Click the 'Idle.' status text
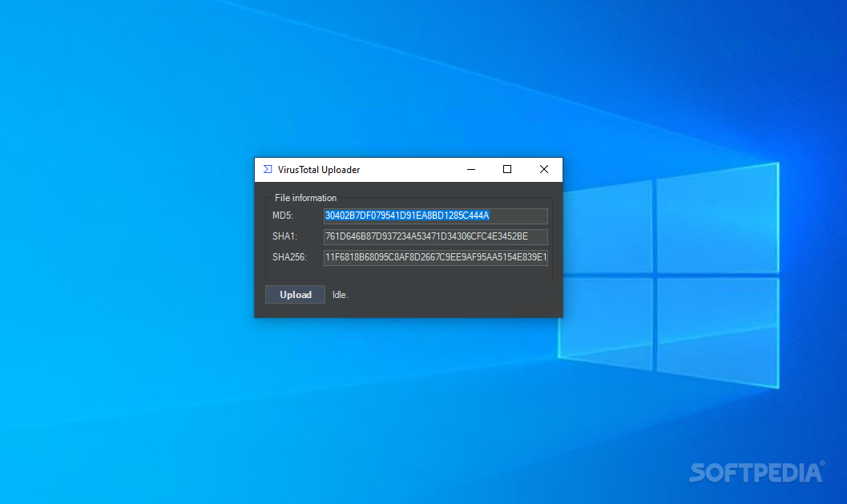 [x=341, y=295]
